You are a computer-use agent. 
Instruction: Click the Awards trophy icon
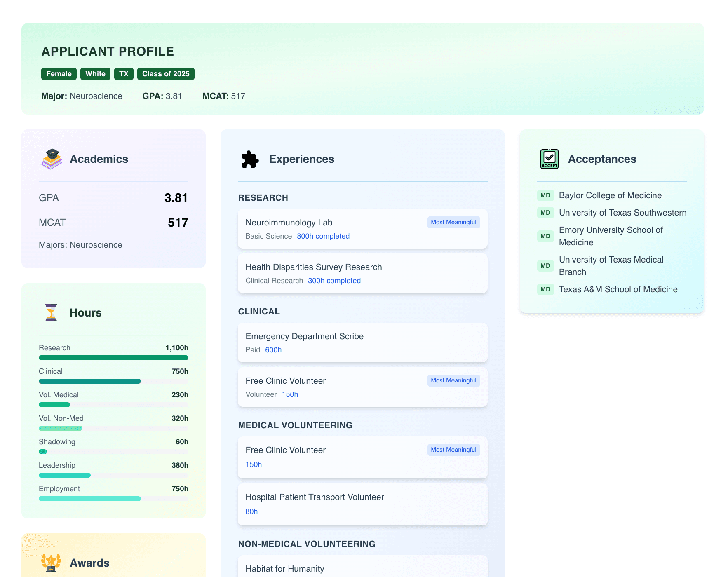click(x=51, y=563)
